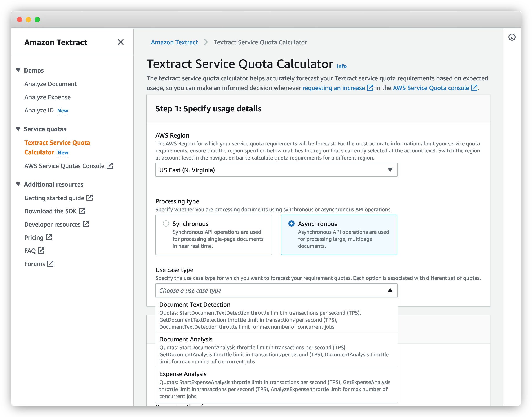Image resolution: width=532 pixels, height=417 pixels.
Task: Collapse the Service quotas section
Action: click(x=18, y=129)
